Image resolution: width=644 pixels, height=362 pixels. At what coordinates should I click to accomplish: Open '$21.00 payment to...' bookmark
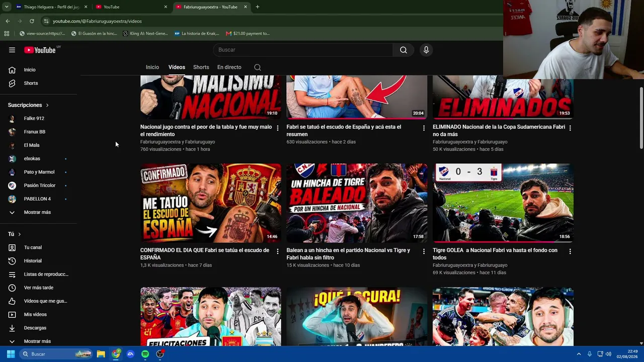248,34
